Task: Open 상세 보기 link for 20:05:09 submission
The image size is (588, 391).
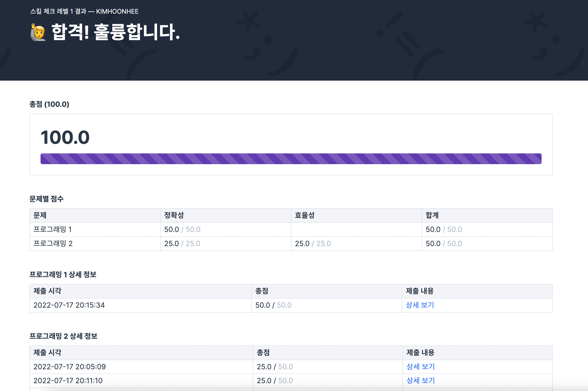Action: (421, 367)
